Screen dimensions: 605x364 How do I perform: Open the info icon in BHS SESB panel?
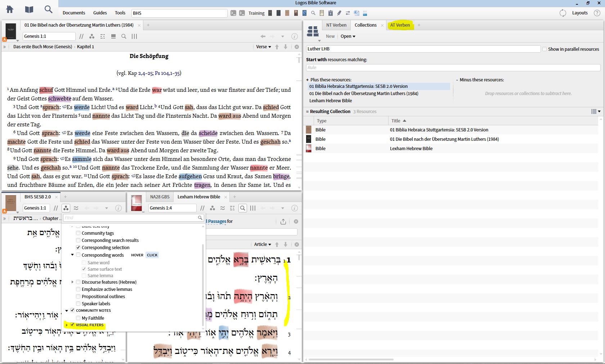coord(118,208)
